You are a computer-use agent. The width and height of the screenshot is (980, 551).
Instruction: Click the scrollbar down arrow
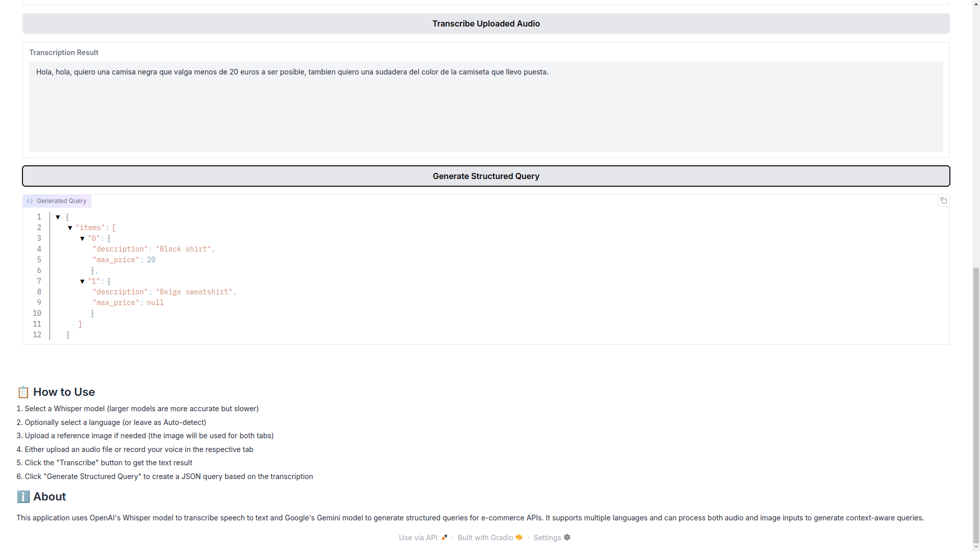coord(976,547)
